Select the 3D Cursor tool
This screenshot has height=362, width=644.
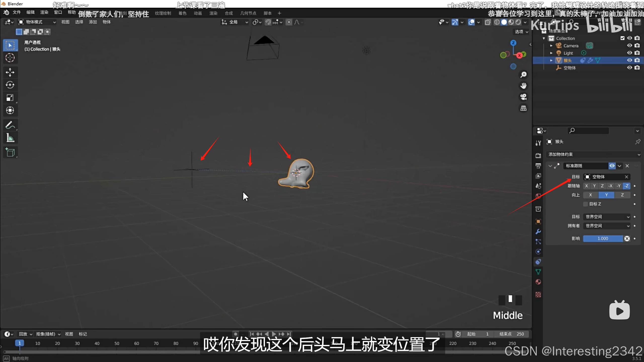click(10, 58)
